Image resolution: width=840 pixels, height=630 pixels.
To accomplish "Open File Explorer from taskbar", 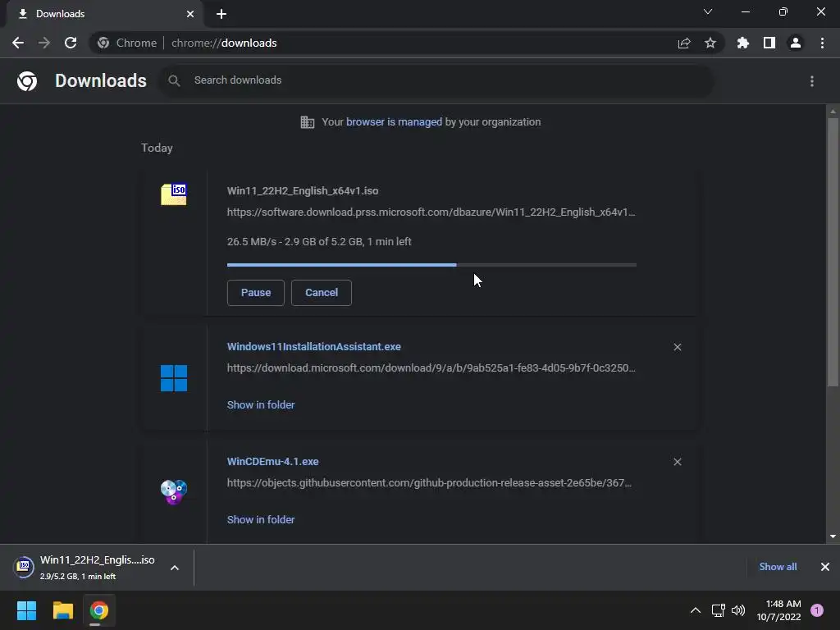I will [62, 610].
